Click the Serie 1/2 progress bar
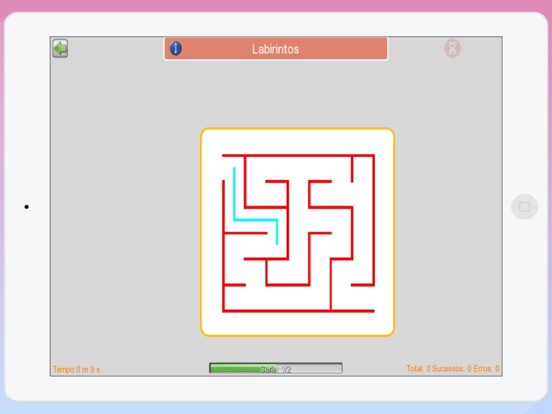The width and height of the screenshot is (552, 414). 276,368
